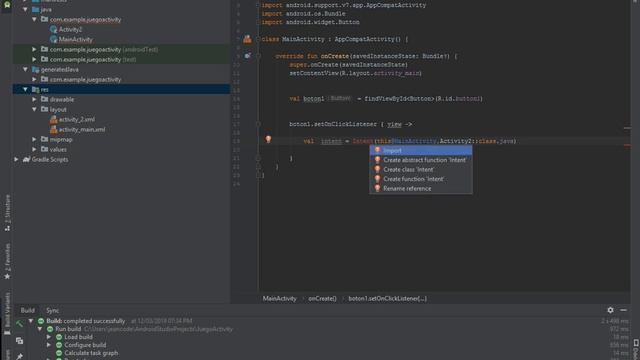The height and width of the screenshot is (360, 640).
Task: Fold the class MainActivity code block
Action: point(258,39)
